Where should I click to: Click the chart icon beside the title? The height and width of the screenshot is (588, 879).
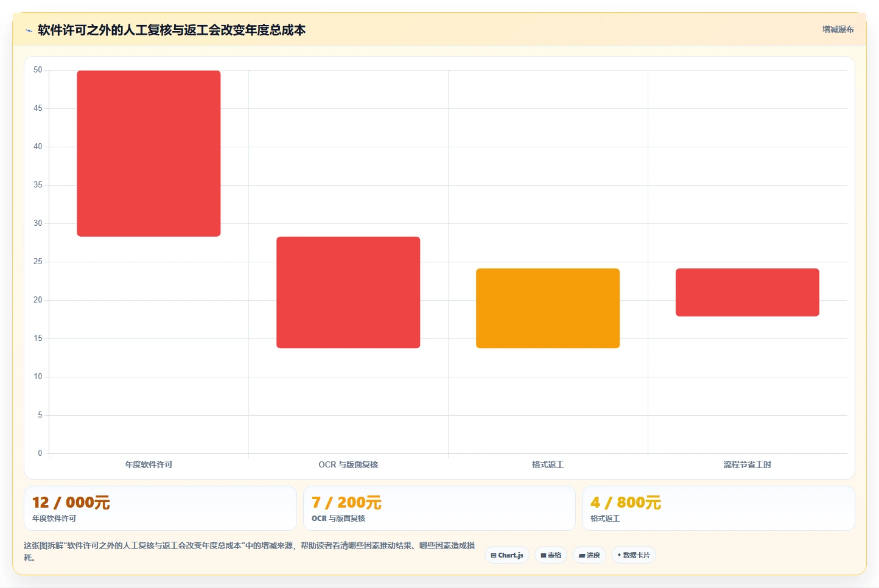click(29, 30)
